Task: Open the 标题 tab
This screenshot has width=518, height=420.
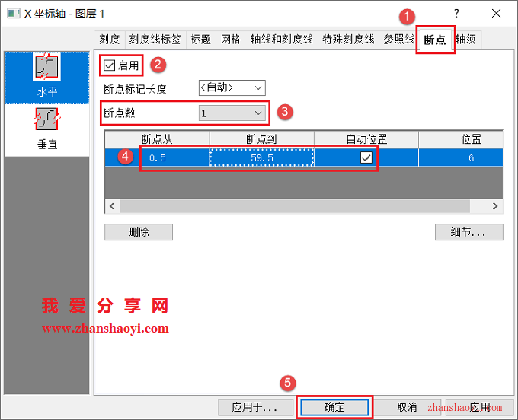Action: [x=200, y=40]
